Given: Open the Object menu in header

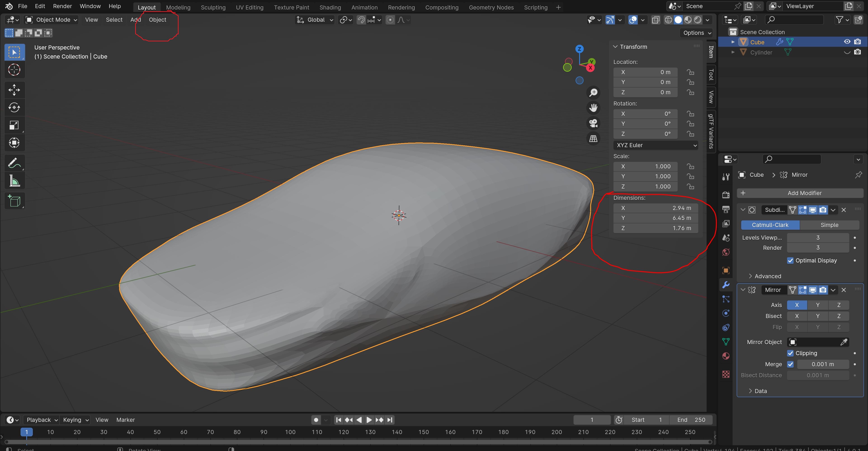Looking at the screenshot, I should (157, 20).
